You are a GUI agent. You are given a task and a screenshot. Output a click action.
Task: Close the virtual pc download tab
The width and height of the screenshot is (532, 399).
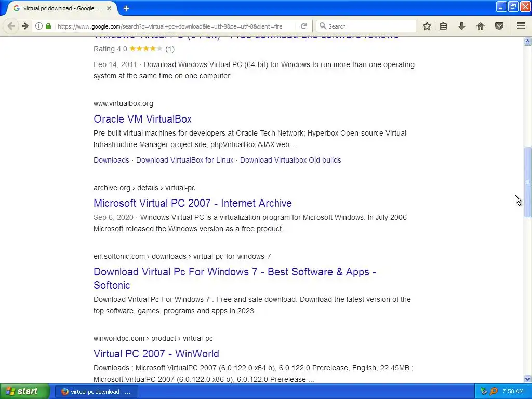109,8
